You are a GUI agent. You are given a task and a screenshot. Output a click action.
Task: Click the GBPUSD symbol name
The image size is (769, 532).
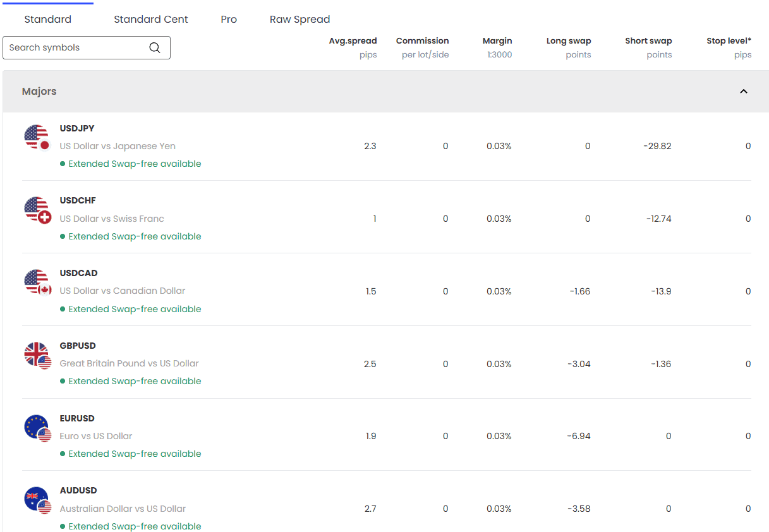point(78,346)
